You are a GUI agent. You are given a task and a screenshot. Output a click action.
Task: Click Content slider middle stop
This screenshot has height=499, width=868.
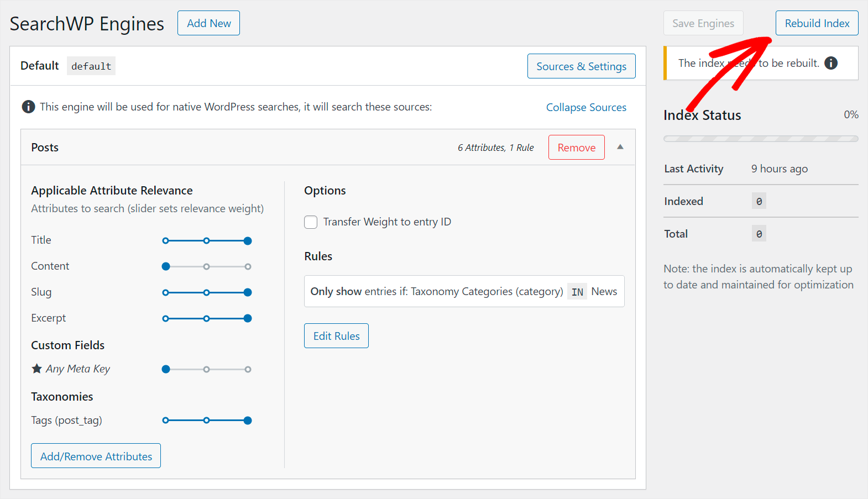pyautogui.click(x=206, y=267)
